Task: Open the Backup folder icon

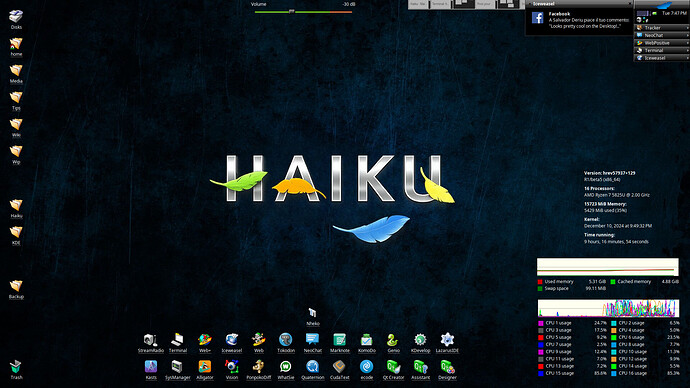Action: tap(16, 286)
